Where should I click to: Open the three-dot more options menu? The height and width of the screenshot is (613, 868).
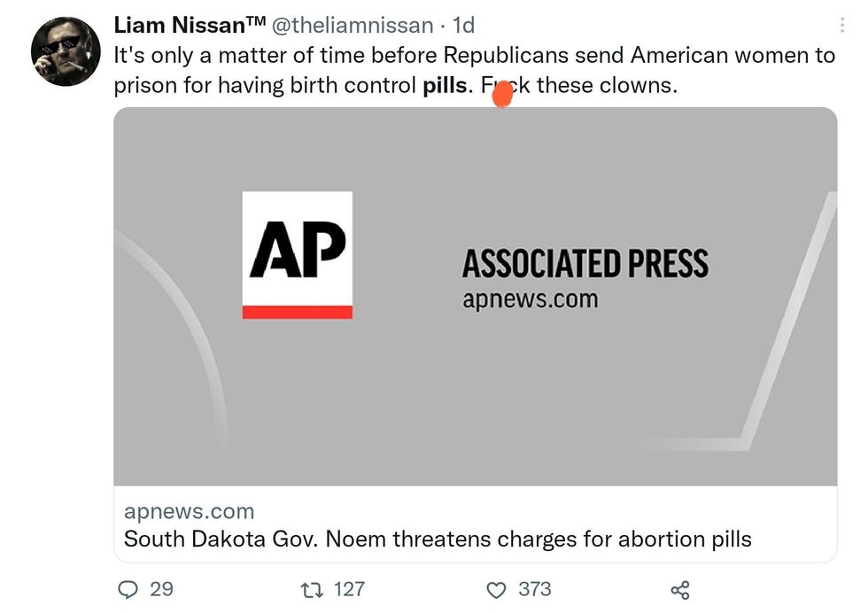click(x=841, y=27)
